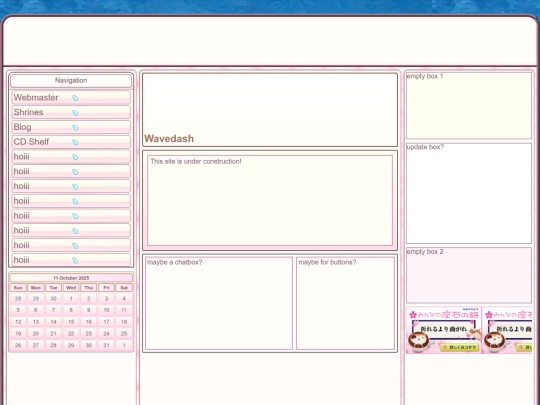Click the Navigation header box

(x=71, y=81)
